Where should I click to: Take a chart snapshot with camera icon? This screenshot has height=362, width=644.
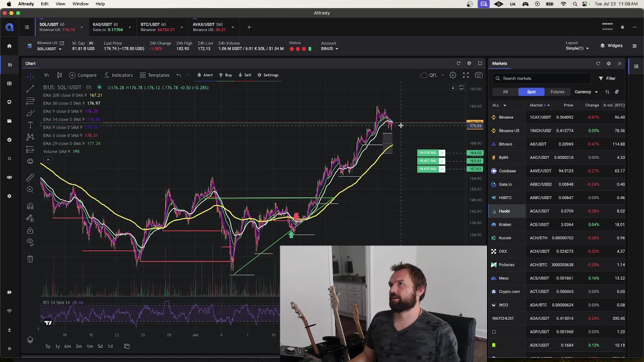point(478,75)
